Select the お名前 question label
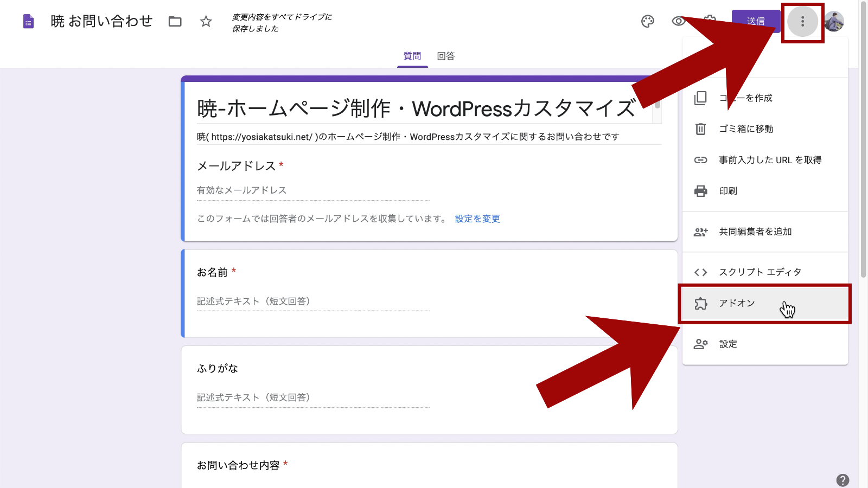Screen dimensions: 868x488 [212, 272]
